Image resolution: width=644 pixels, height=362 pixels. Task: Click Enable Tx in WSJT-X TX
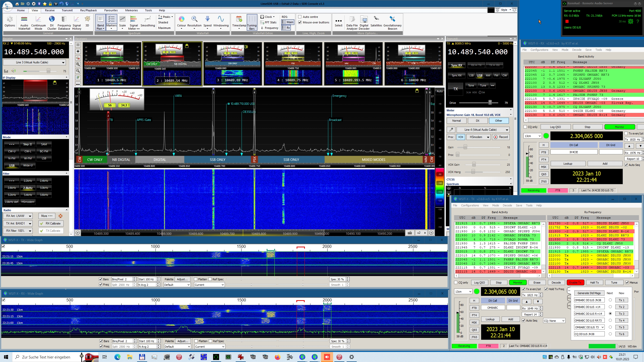point(576,283)
